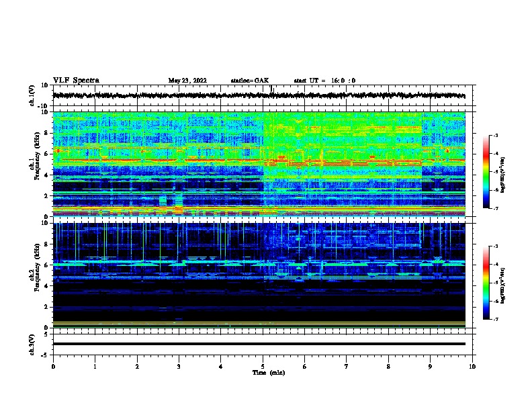The image size is (532, 411).
Task: Click the "6" tick label on Time axis
Action: click(x=305, y=366)
